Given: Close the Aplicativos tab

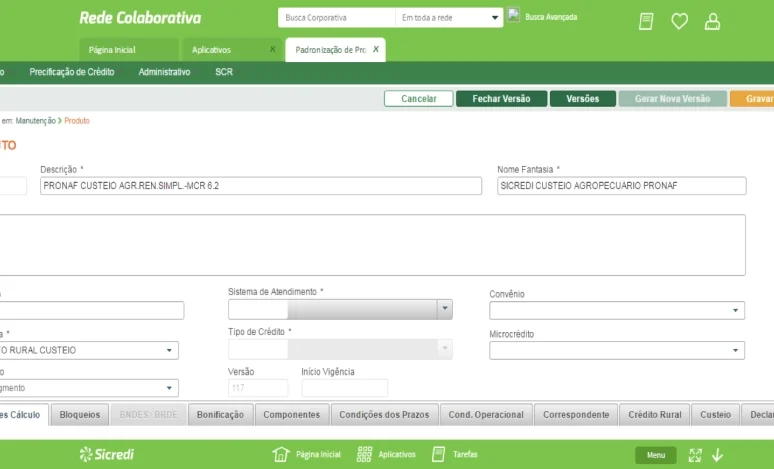Looking at the screenshot, I should [x=272, y=49].
